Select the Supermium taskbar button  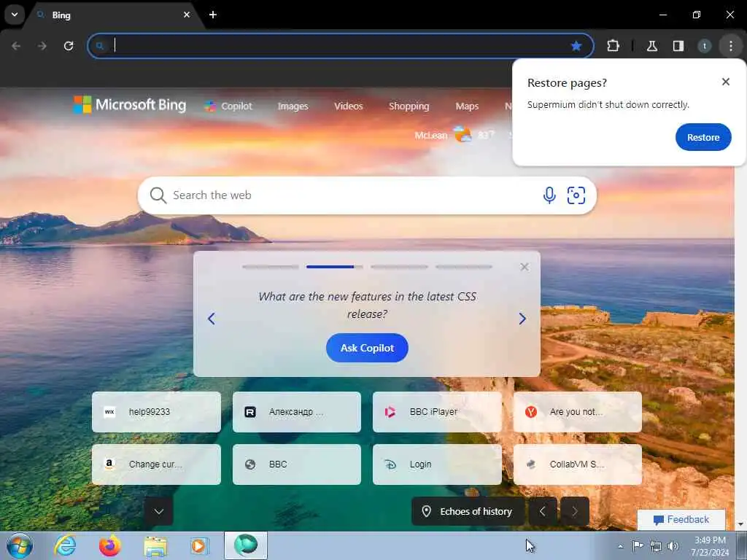pyautogui.click(x=246, y=545)
